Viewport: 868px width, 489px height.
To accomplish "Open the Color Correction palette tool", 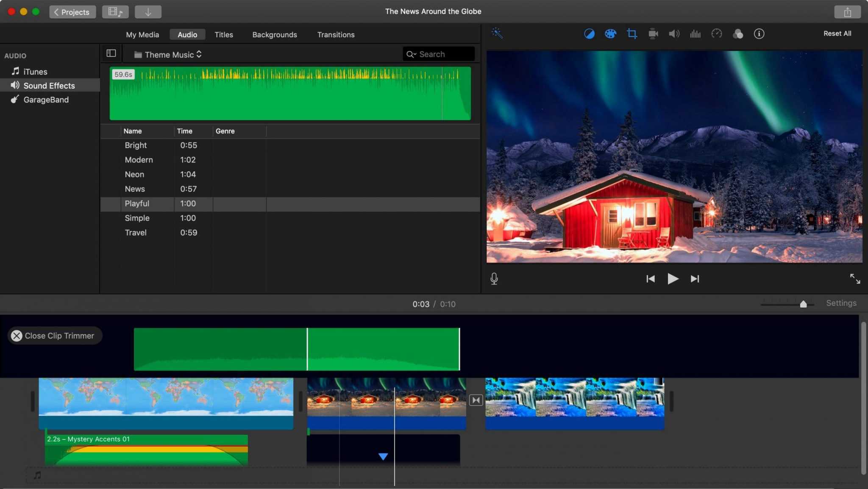I will coord(610,34).
